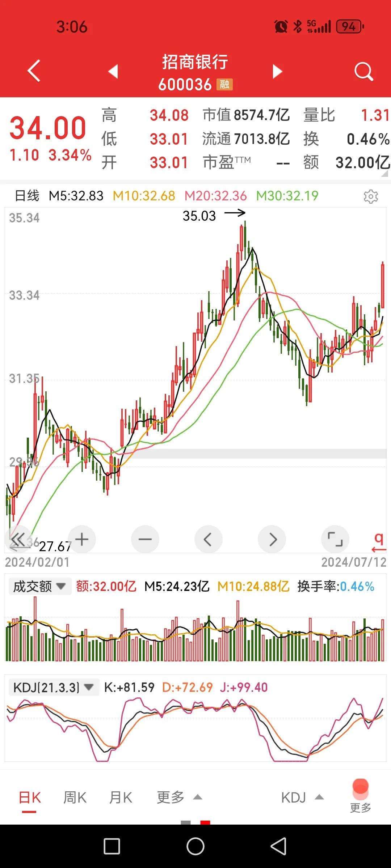Tap Android back triangle button

[x=279, y=846]
